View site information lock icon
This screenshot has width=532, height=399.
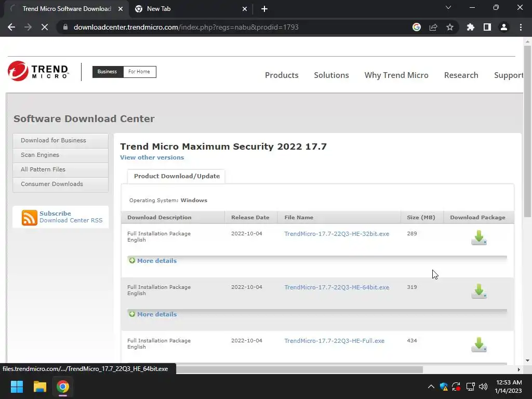coord(65,27)
